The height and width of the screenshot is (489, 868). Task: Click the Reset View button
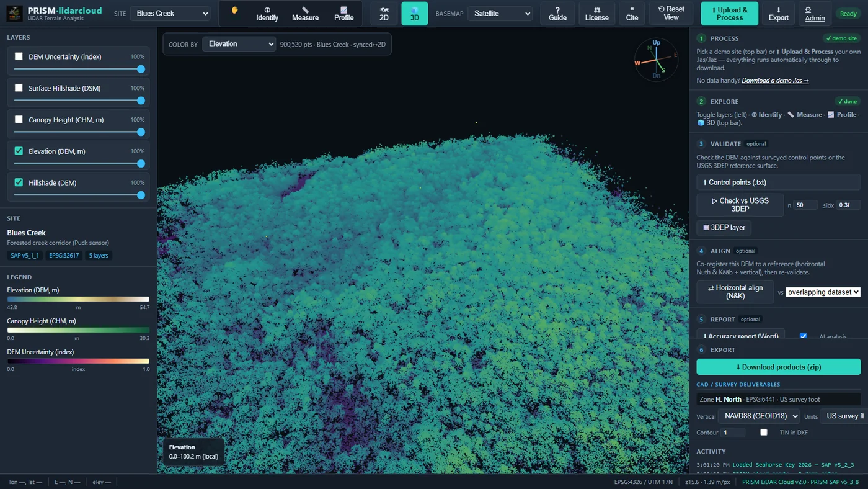671,13
